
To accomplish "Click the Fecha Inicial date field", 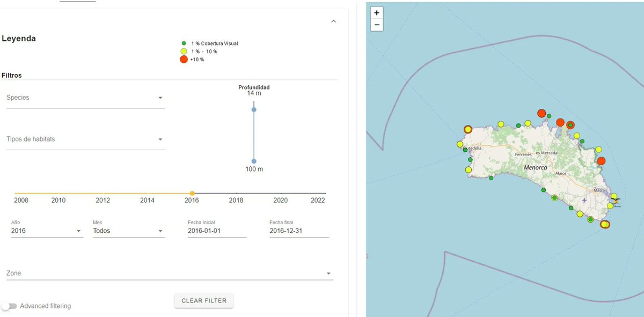I will pos(217,231).
